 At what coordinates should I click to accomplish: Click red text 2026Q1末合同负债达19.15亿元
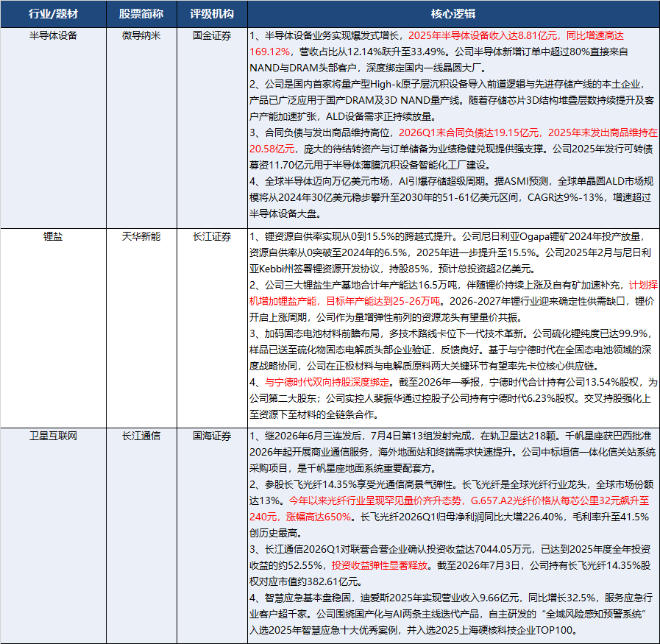click(469, 133)
